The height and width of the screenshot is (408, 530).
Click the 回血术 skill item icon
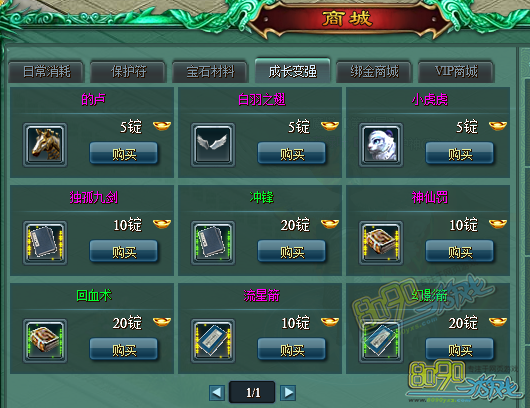click(45, 341)
